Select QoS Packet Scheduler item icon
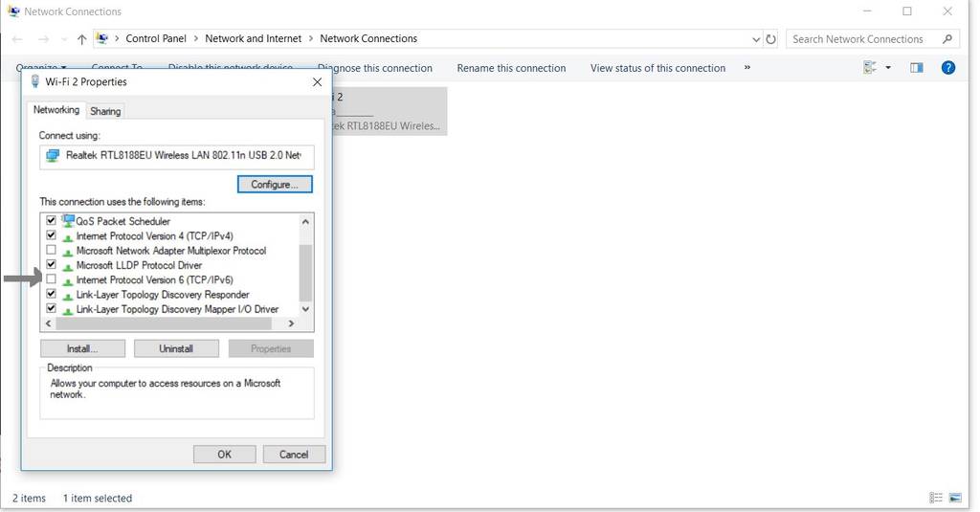Screen dimensions: 980x512 point(68,220)
